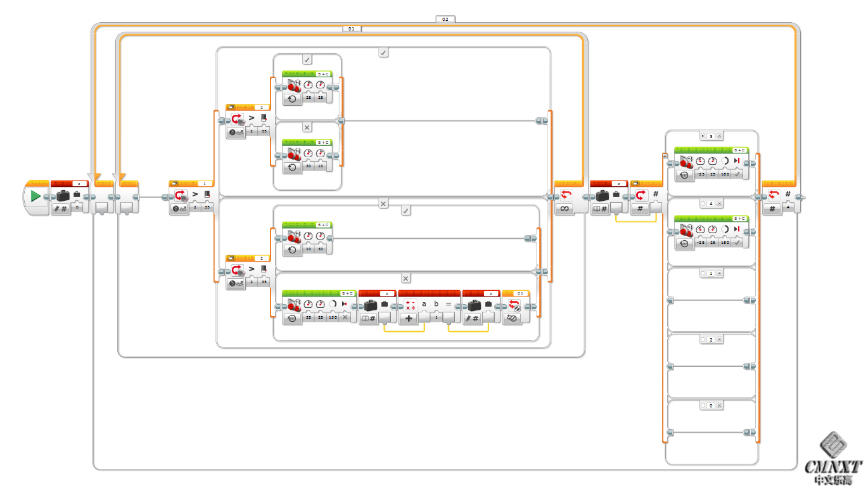Screen dimensions: 868x491
Task: Open the mode selector of the lower port 2 Switch
Action: (236, 283)
